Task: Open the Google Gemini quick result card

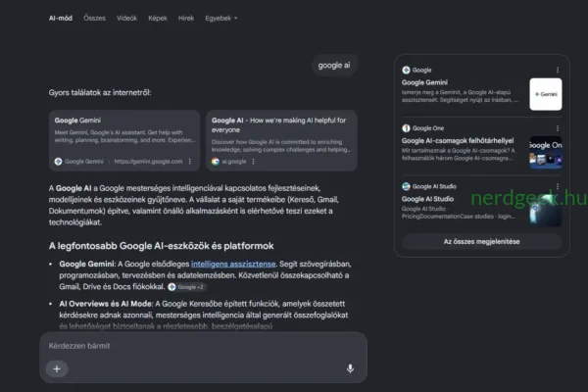Action: (x=124, y=141)
